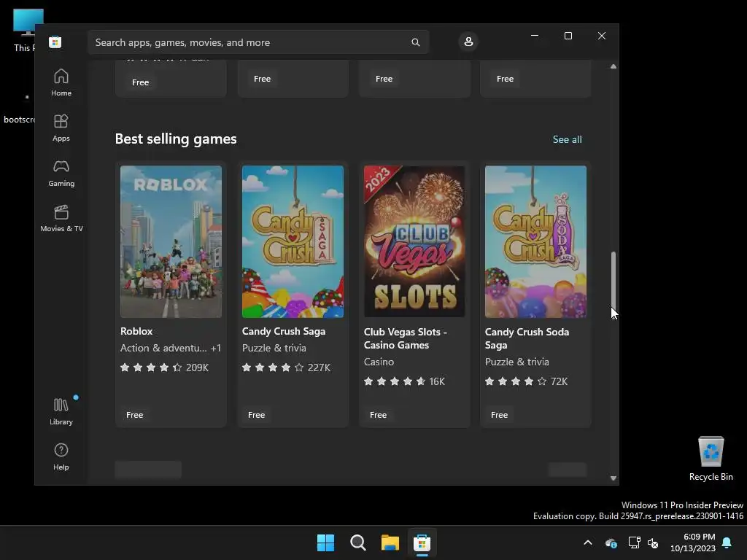Click the 72K rating on Candy Crush Soda

(x=559, y=381)
